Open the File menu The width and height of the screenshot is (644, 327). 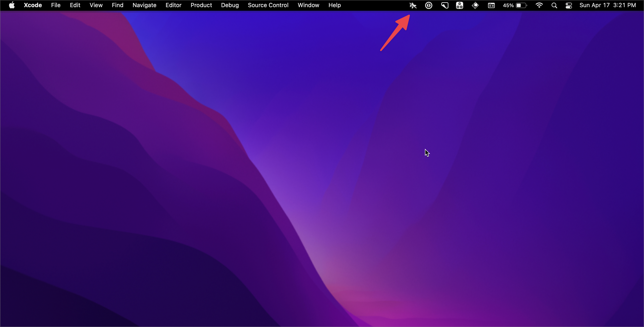click(56, 5)
